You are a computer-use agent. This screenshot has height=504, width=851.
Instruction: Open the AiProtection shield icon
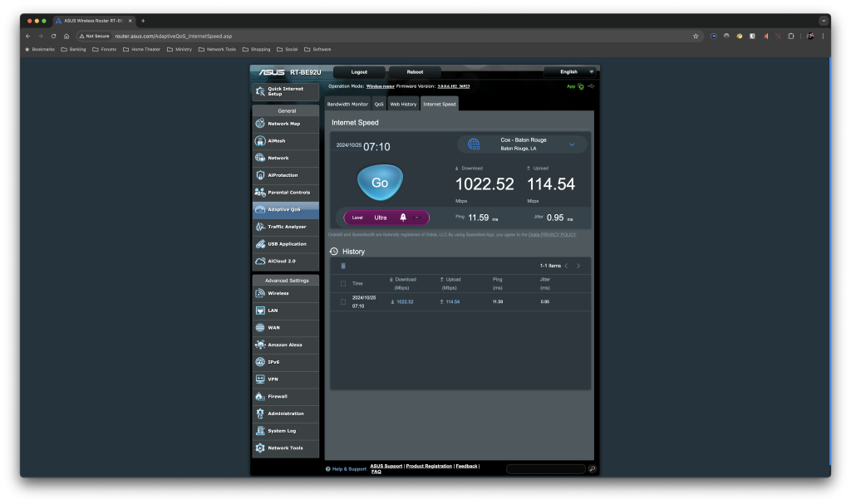pyautogui.click(x=260, y=175)
